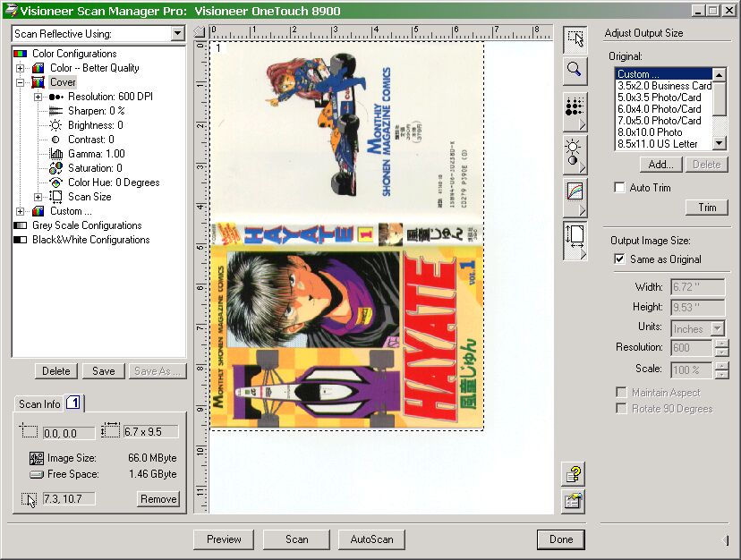Select Black&White Configurations tree item
Viewport: 741px width, 560px height.
click(x=90, y=240)
